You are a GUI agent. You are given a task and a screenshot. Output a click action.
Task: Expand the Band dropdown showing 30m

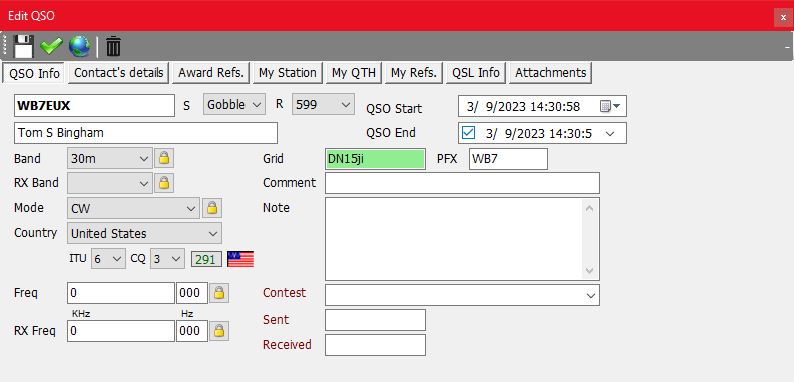109,159
